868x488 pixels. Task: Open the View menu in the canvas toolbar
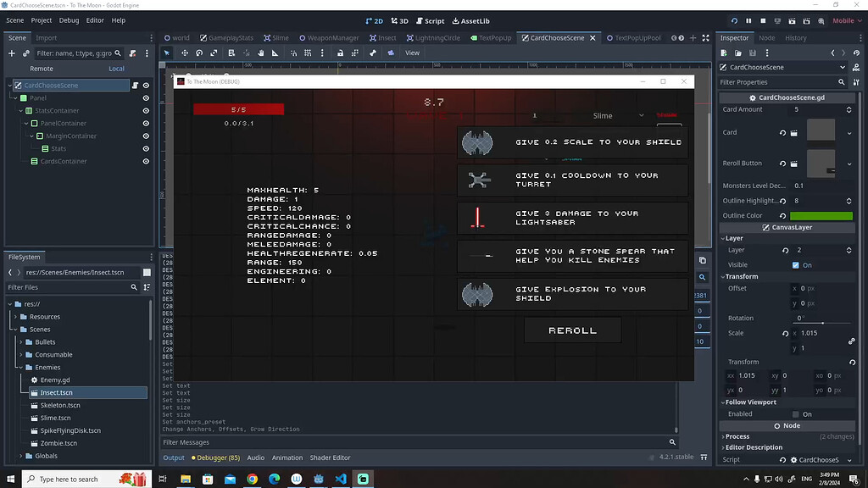[413, 53]
